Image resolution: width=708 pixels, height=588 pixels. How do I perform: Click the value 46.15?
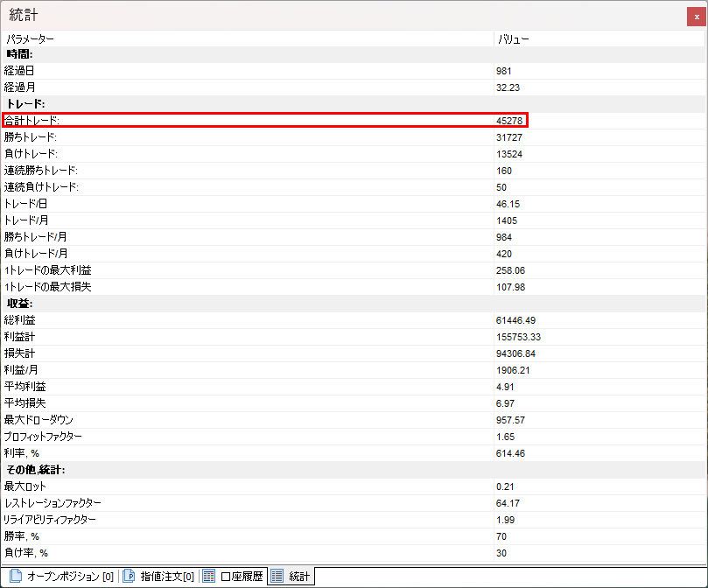(x=508, y=204)
